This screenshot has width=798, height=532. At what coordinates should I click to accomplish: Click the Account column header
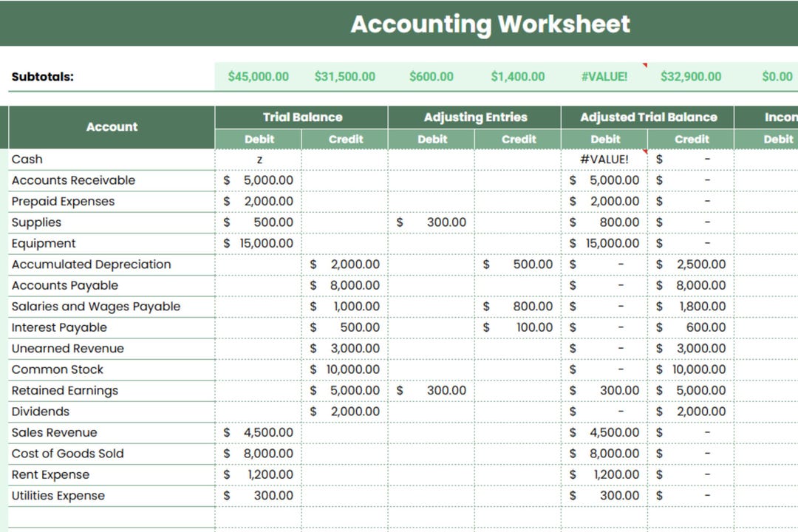coord(112,127)
